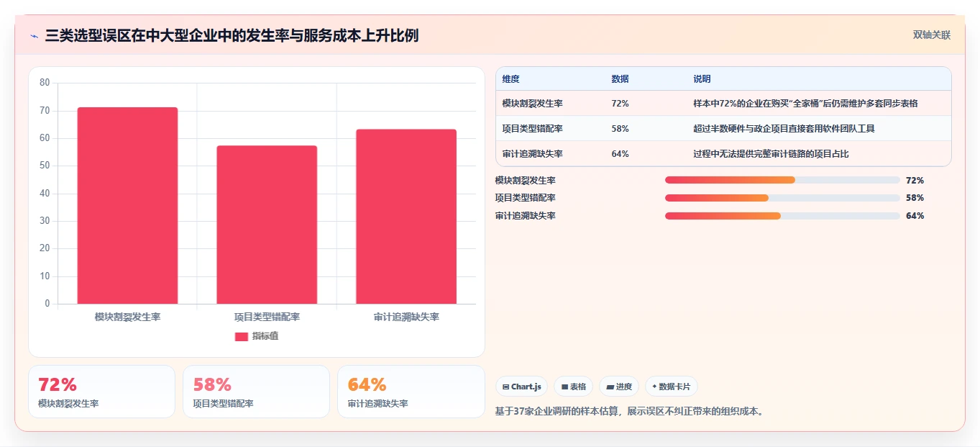The image size is (980, 447).
Task: Click the 58% value beside the progress bar
Action: point(915,198)
